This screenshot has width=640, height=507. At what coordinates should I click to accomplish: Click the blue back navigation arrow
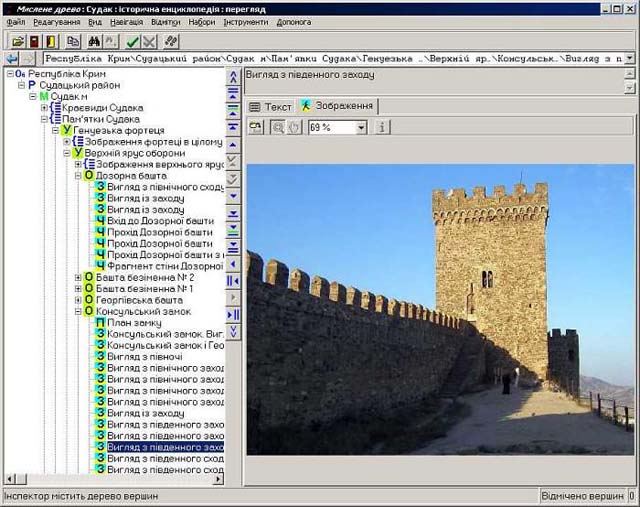pyautogui.click(x=11, y=59)
